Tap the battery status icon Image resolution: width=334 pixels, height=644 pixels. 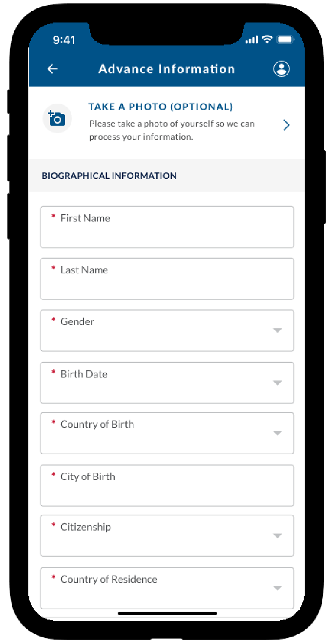pyautogui.click(x=285, y=40)
